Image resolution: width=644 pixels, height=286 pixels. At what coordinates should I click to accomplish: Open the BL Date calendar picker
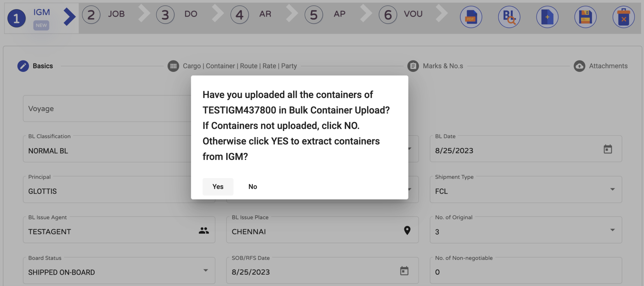(x=608, y=149)
